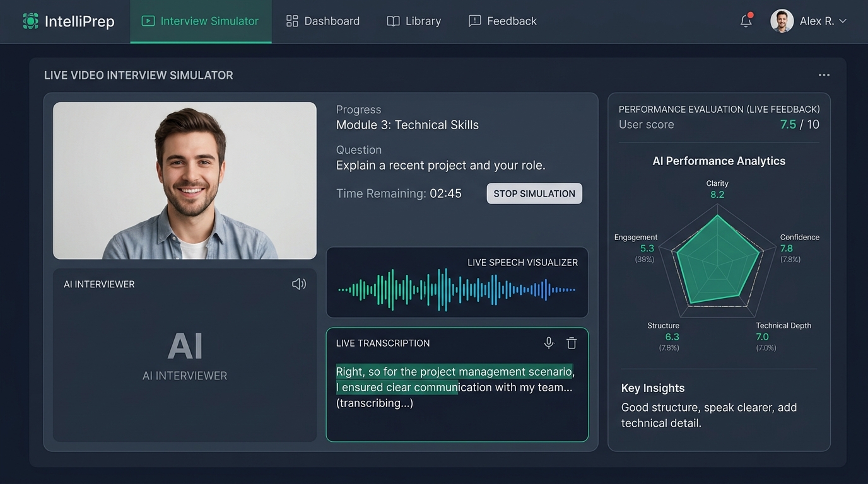Click inside the live transcription text
This screenshot has height=484, width=868.
[455, 387]
